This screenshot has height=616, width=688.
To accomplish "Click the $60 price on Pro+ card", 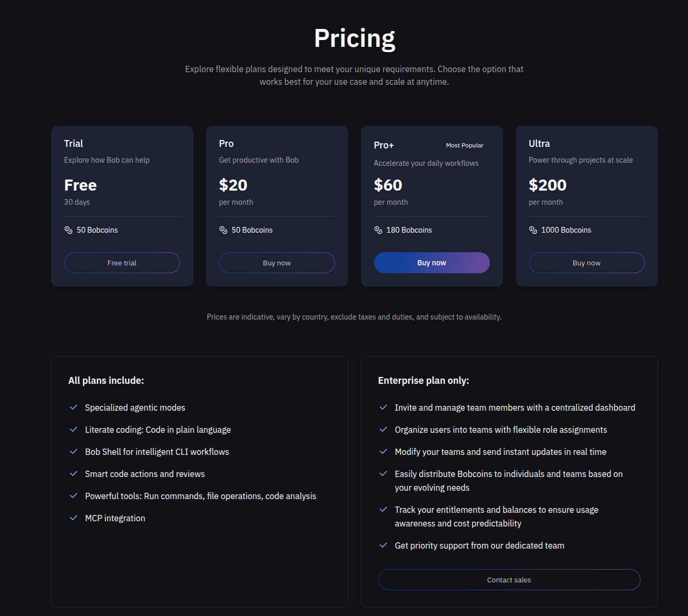I will click(x=388, y=185).
